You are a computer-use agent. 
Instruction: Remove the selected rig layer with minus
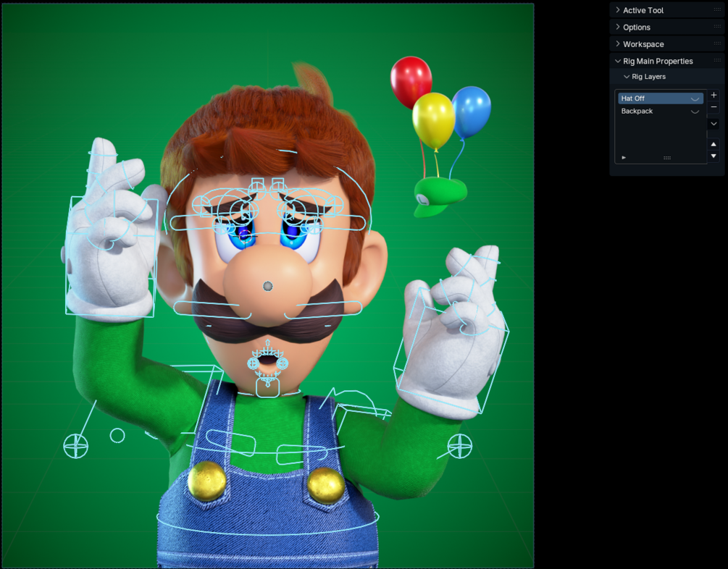tap(714, 107)
